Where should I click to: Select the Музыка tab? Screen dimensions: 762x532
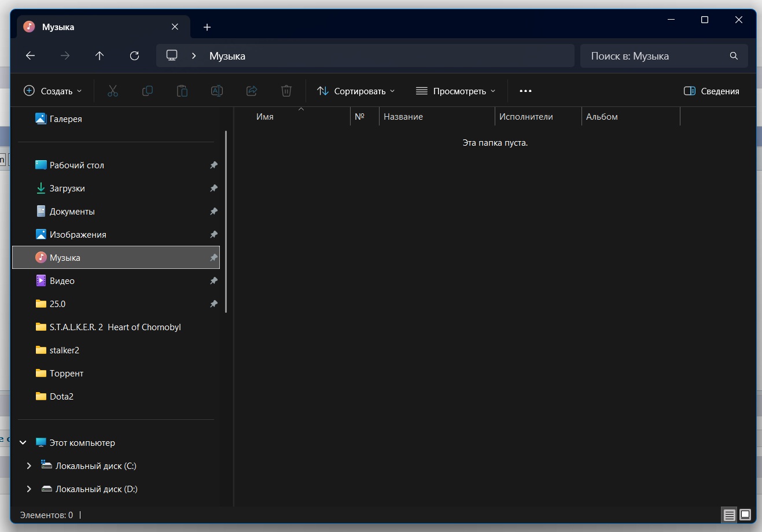(x=102, y=27)
